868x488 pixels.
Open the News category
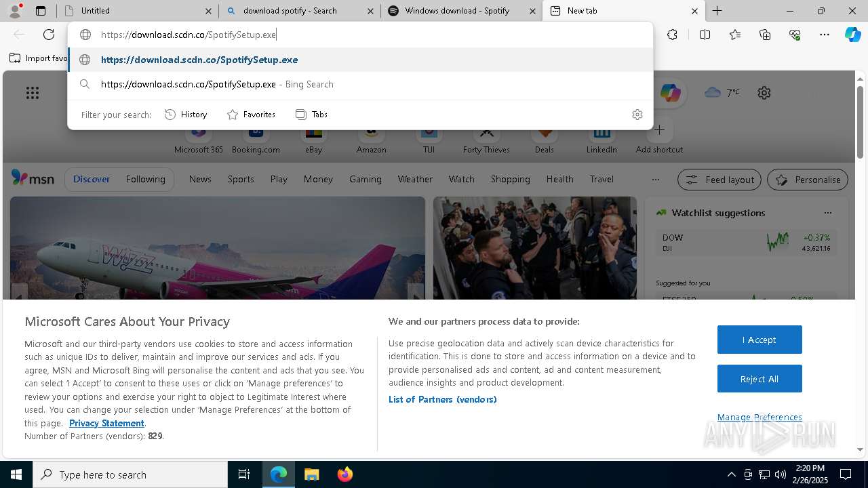pos(200,179)
